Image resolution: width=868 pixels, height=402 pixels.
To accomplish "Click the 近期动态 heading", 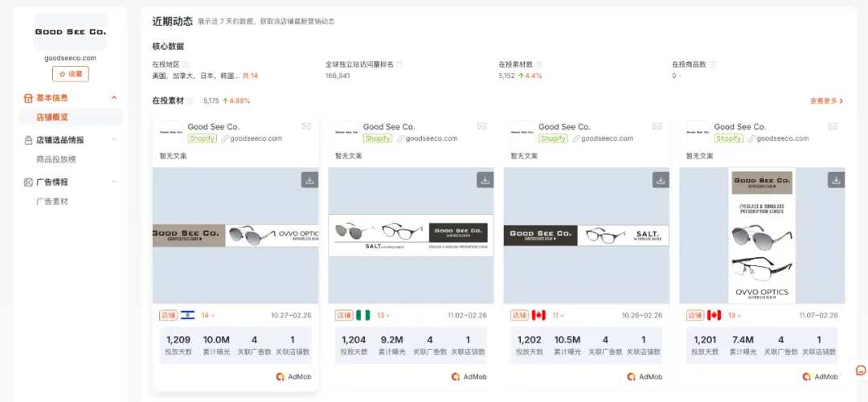I will [173, 22].
